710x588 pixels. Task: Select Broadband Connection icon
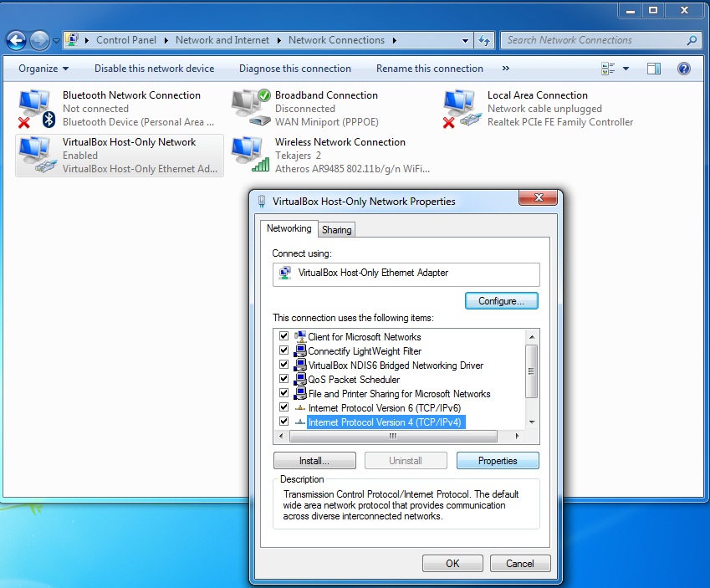pos(252,107)
